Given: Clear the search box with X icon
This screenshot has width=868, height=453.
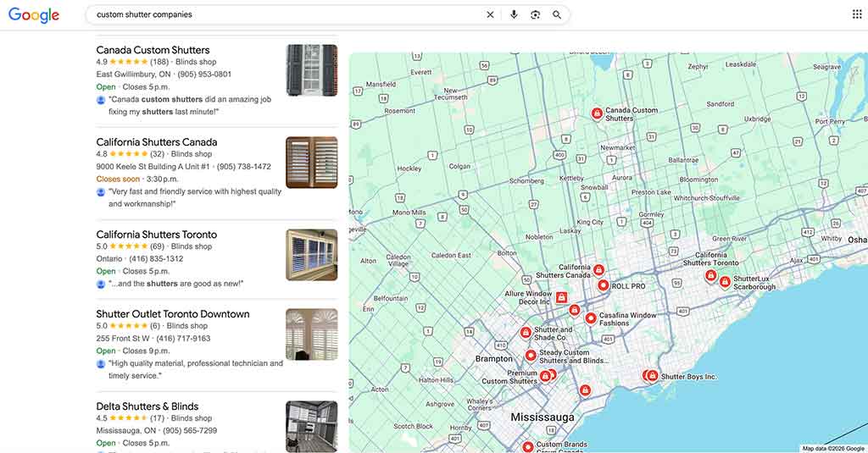Looking at the screenshot, I should click(490, 15).
